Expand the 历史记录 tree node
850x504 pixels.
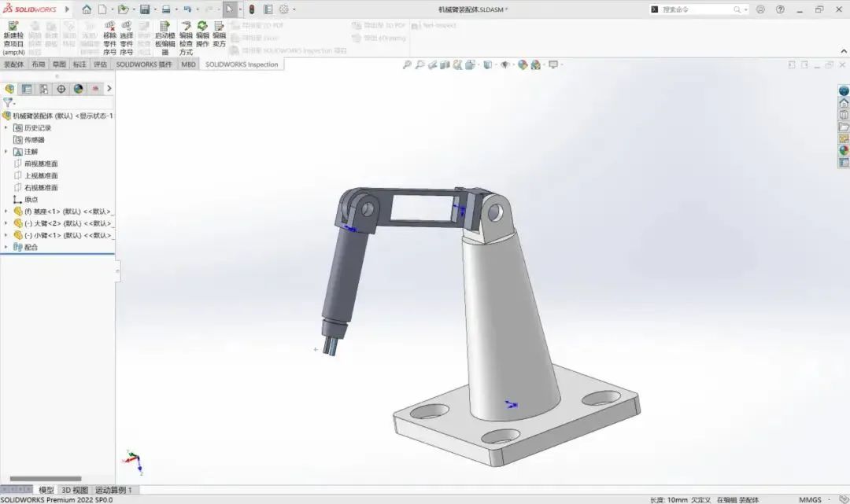[x=6, y=127]
